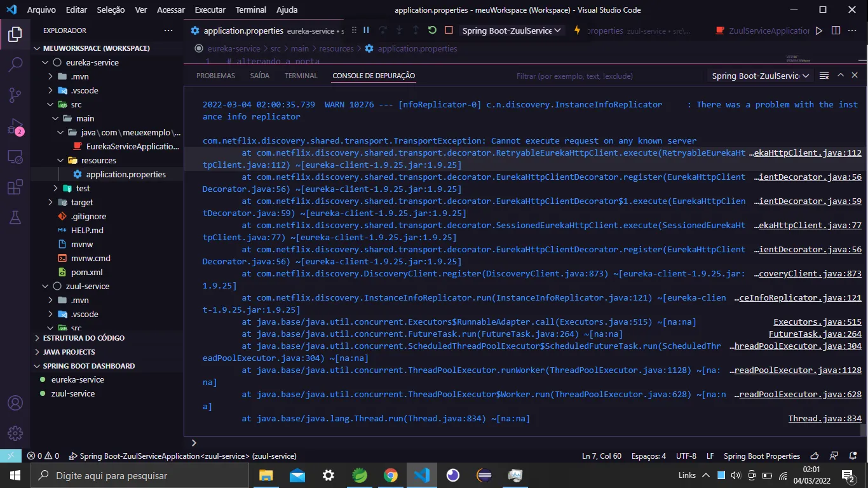This screenshot has height=488, width=868.
Task: Switch to the TERMINAL panel tab
Action: click(301, 76)
